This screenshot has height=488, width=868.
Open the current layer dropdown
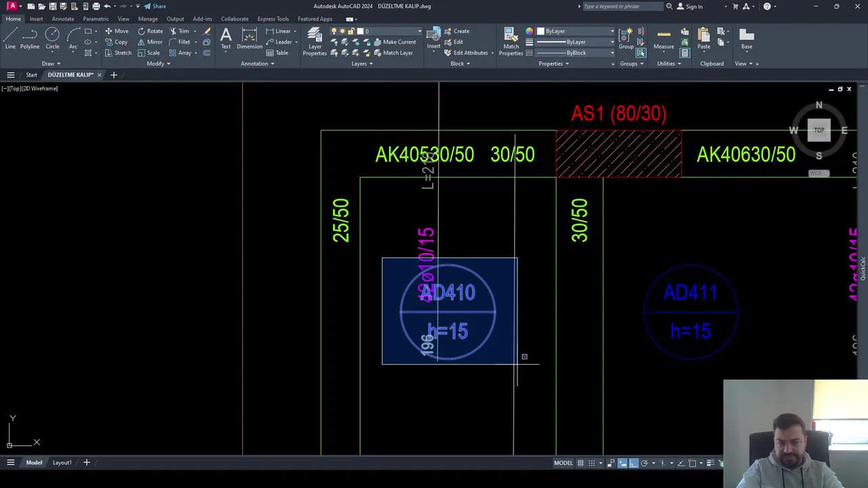376,31
